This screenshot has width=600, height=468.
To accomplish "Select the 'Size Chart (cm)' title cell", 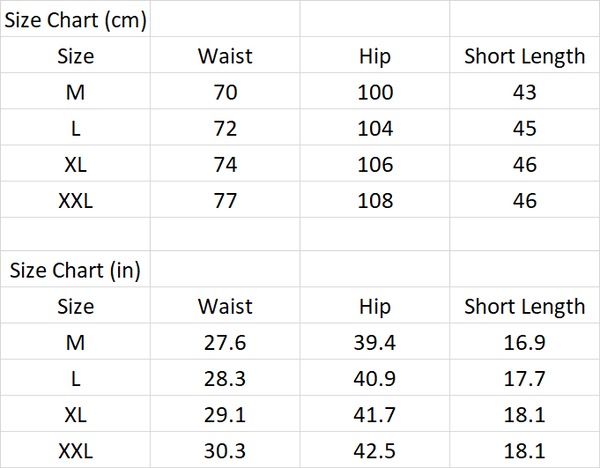I will pyautogui.click(x=75, y=19).
